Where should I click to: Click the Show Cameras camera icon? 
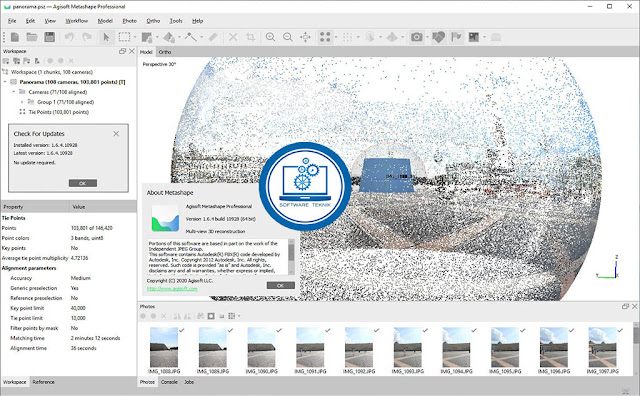click(x=416, y=37)
